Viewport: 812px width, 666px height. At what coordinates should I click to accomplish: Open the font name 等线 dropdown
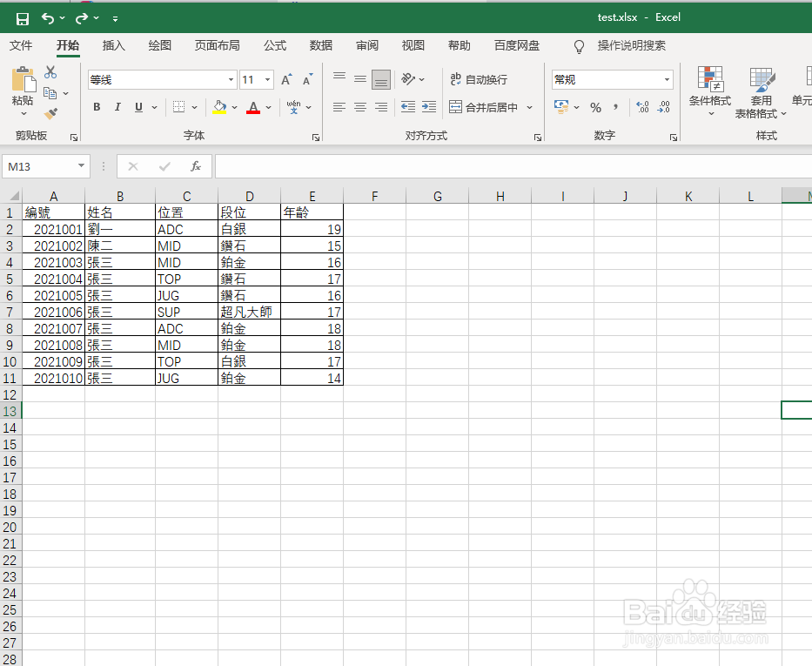coord(231,80)
